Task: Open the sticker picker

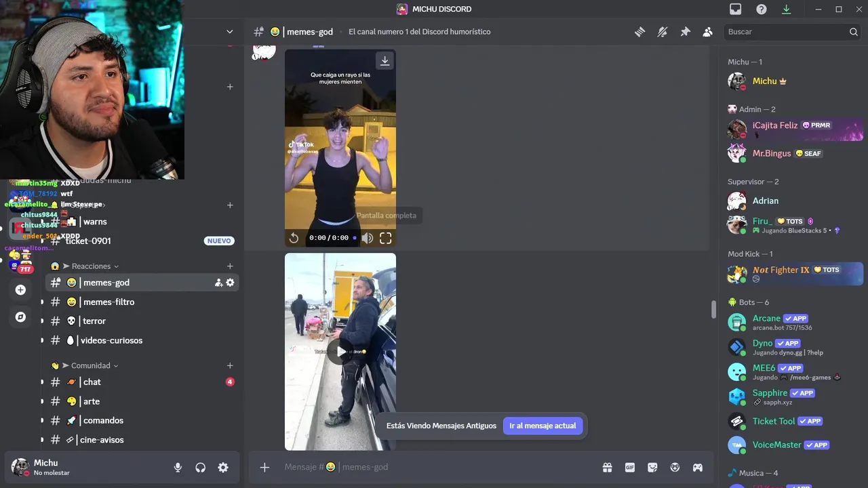Action: [652, 467]
